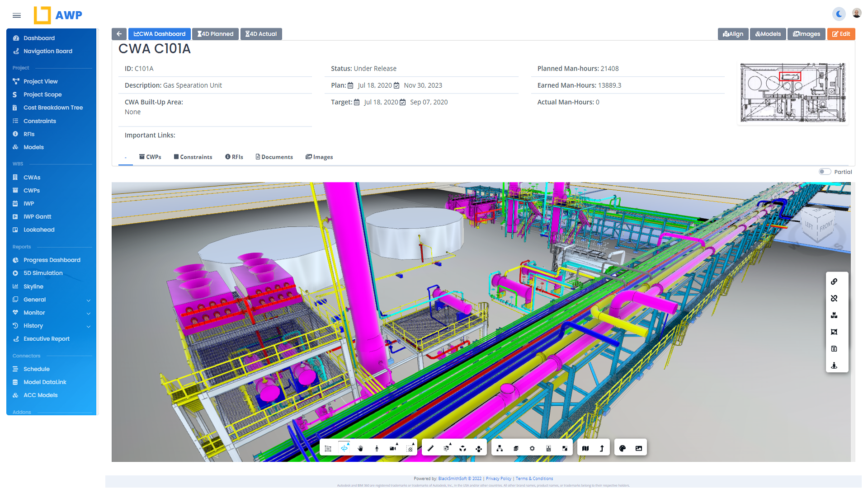Select the First Person walk tool
Viewport: 868px width, 488px height.
pyautogui.click(x=377, y=448)
